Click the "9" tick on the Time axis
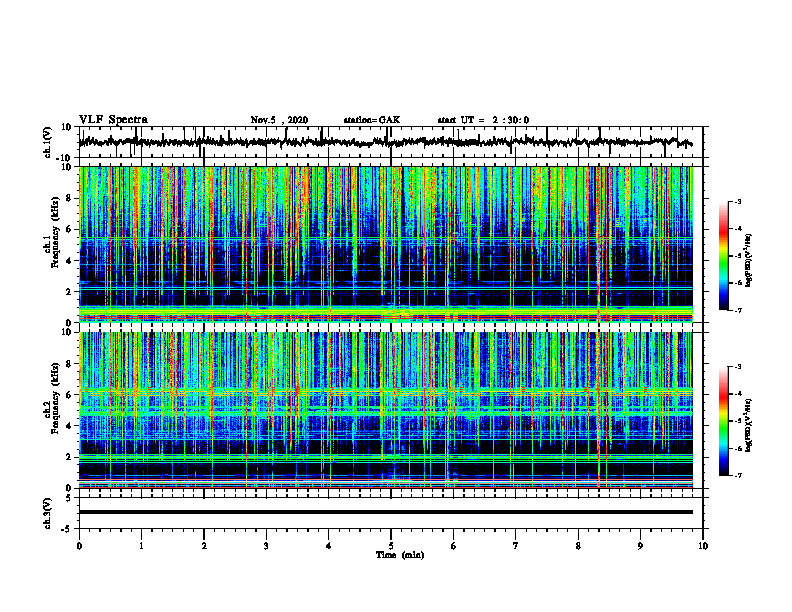 640,546
